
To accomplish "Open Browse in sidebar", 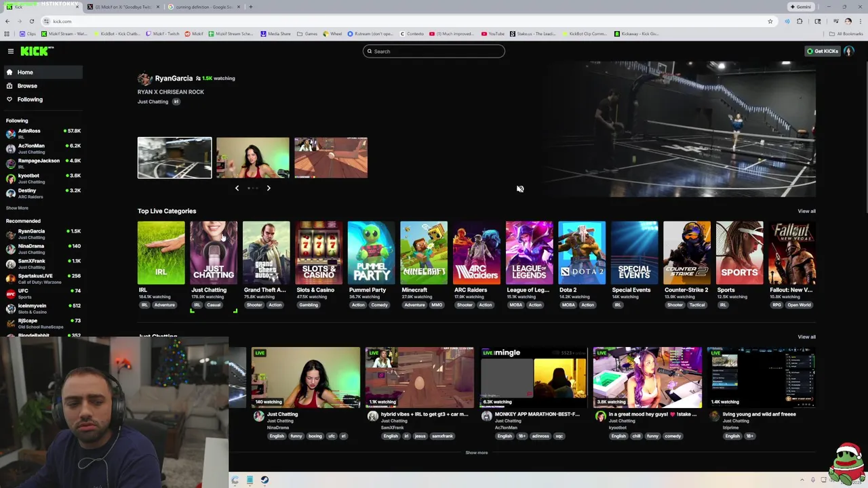I will (42, 85).
